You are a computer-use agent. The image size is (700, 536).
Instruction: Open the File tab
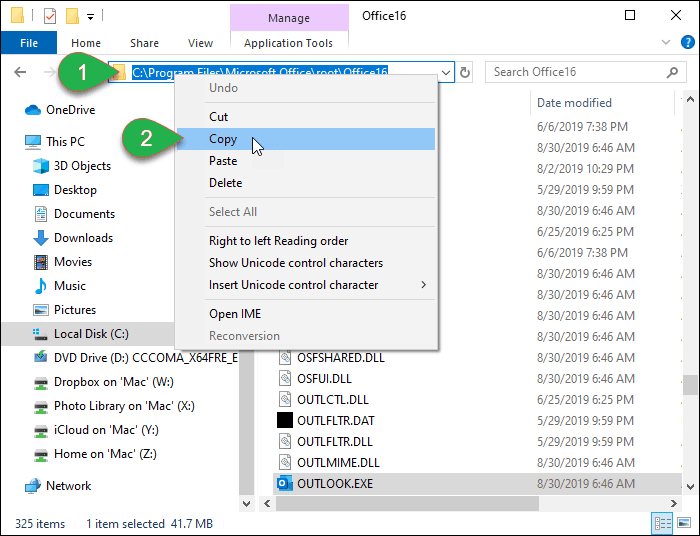(29, 43)
